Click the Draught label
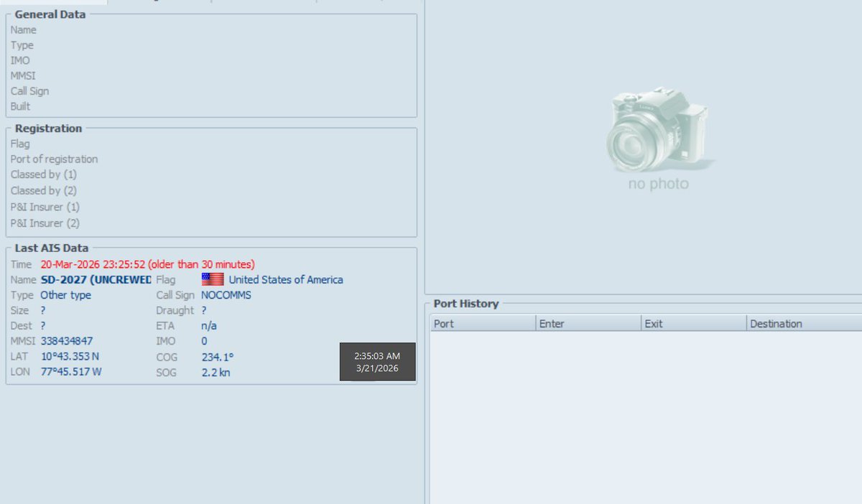Screen dimensions: 862x504 (x=175, y=311)
